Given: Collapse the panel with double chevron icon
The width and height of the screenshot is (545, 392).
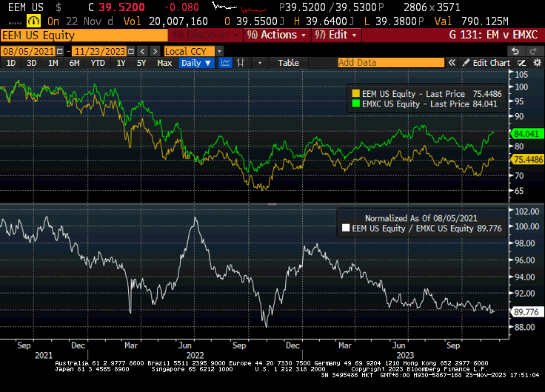Looking at the screenshot, I should [452, 63].
